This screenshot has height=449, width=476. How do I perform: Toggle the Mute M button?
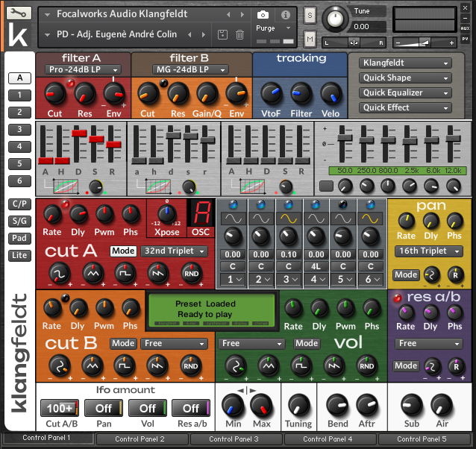(x=310, y=39)
